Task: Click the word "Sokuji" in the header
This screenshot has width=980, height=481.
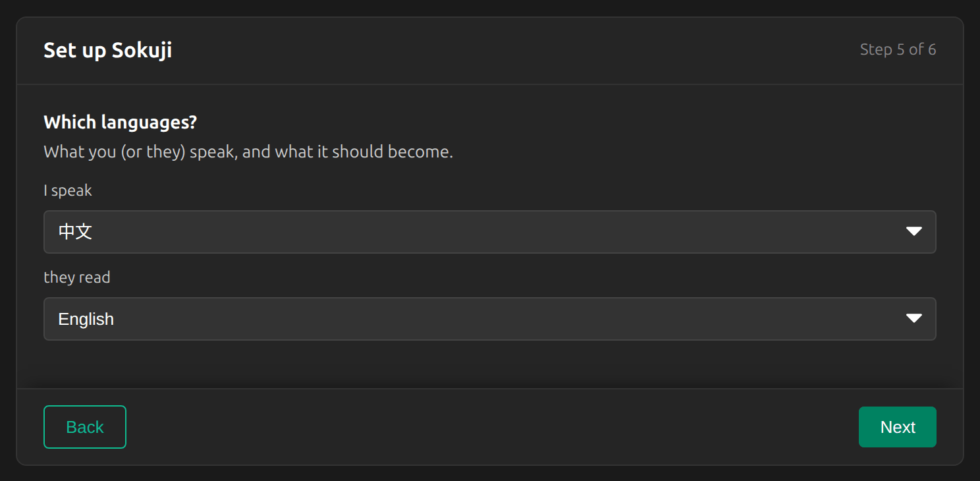Action: (142, 50)
